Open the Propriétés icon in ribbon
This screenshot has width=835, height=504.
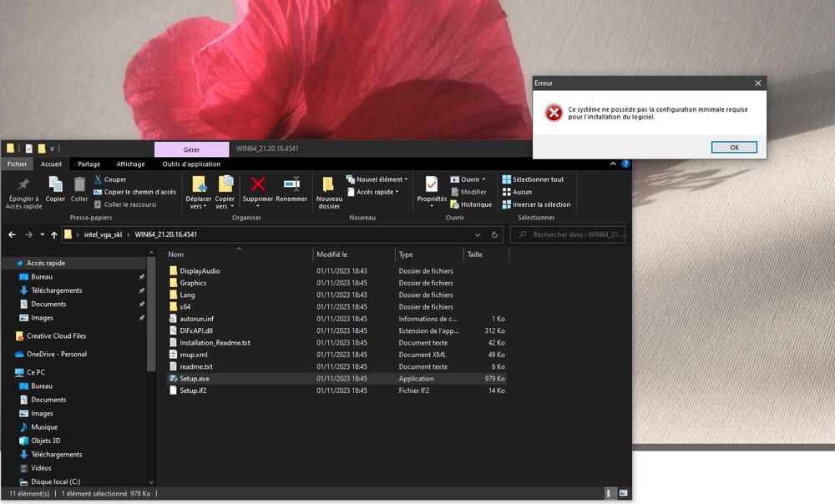coord(432,184)
